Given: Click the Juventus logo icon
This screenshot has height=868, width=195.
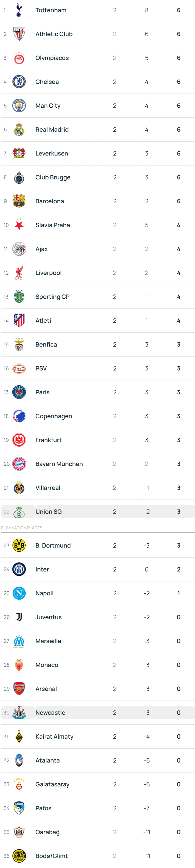Looking at the screenshot, I should (19, 617).
